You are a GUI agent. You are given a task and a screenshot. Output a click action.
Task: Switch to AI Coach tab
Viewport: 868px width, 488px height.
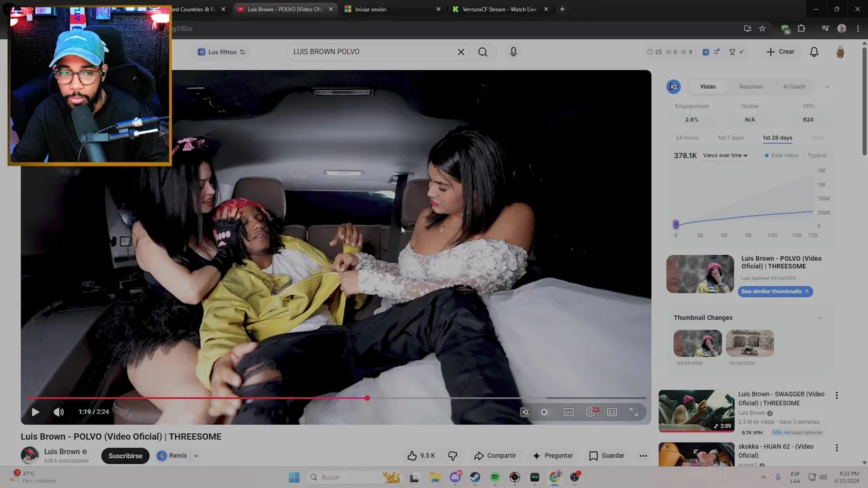click(794, 87)
